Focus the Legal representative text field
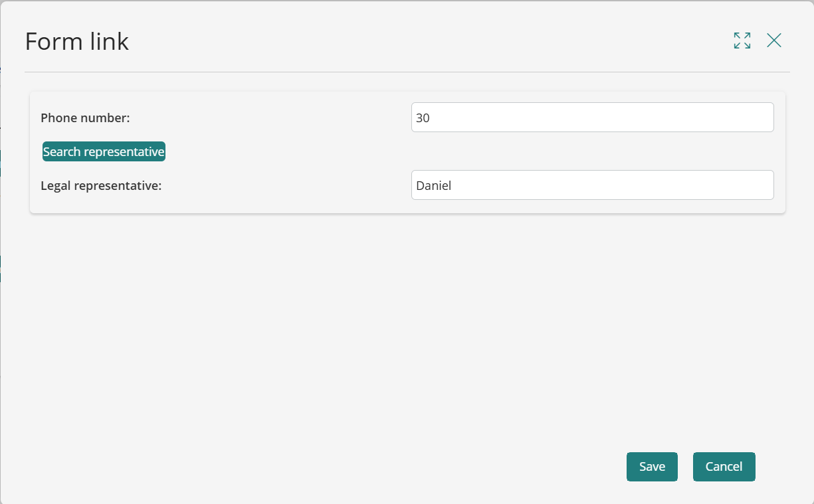The height and width of the screenshot is (504, 814). 592,185
